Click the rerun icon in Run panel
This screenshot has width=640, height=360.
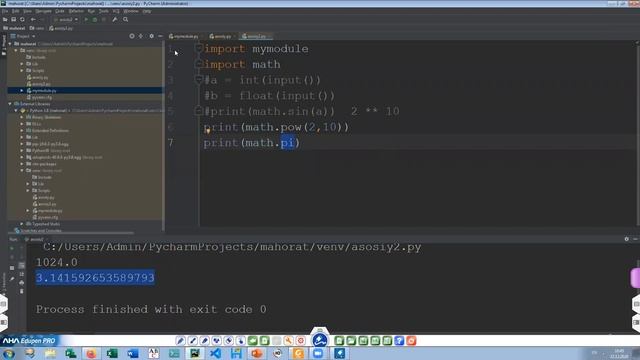[12, 248]
